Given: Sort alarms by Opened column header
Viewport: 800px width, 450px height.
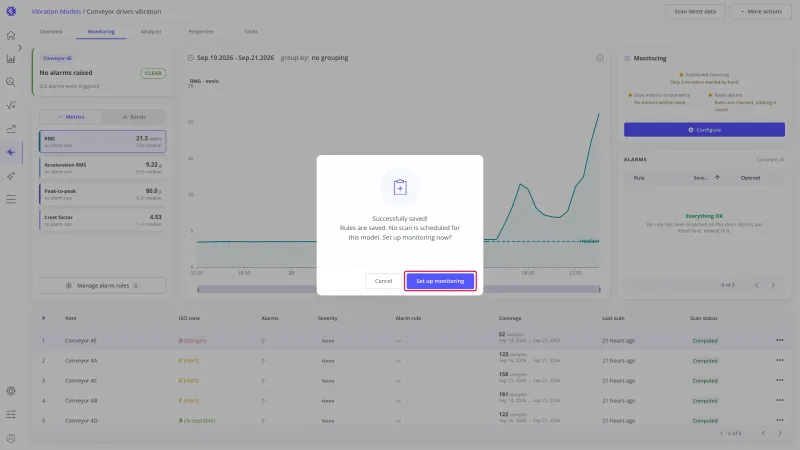Looking at the screenshot, I should pyautogui.click(x=750, y=178).
